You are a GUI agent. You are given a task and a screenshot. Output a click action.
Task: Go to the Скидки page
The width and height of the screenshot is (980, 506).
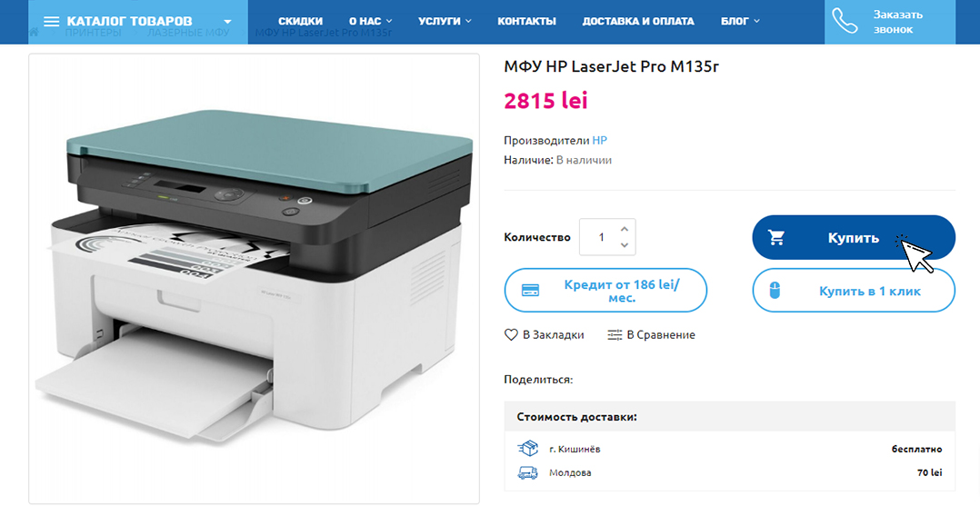(x=301, y=21)
